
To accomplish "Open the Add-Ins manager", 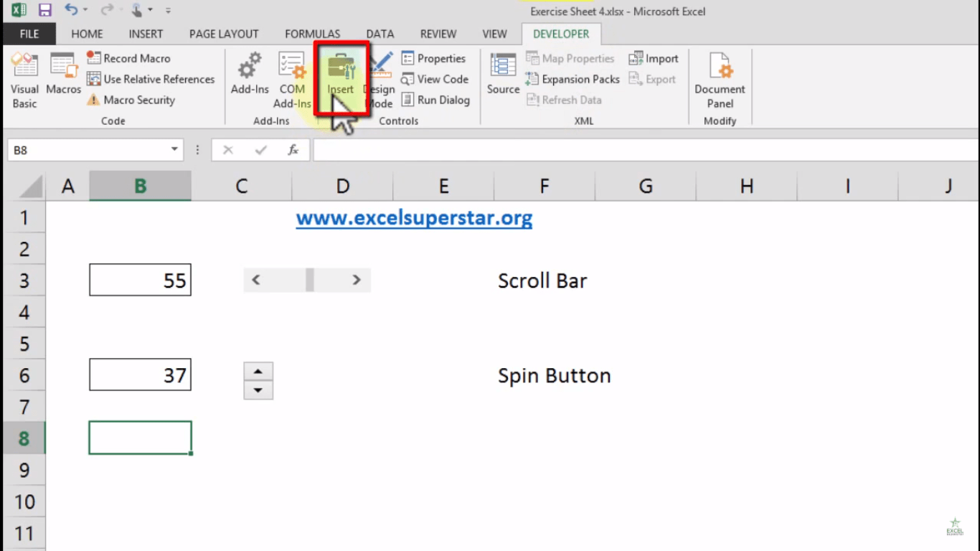I will pyautogui.click(x=250, y=74).
